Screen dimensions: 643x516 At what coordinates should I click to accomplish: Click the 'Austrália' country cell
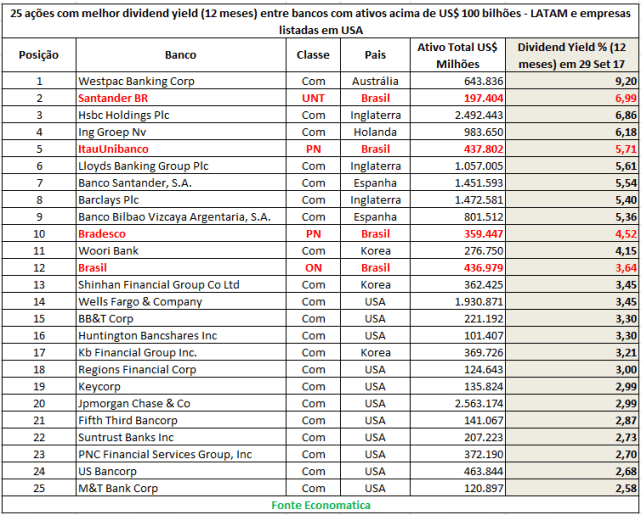pyautogui.click(x=375, y=81)
